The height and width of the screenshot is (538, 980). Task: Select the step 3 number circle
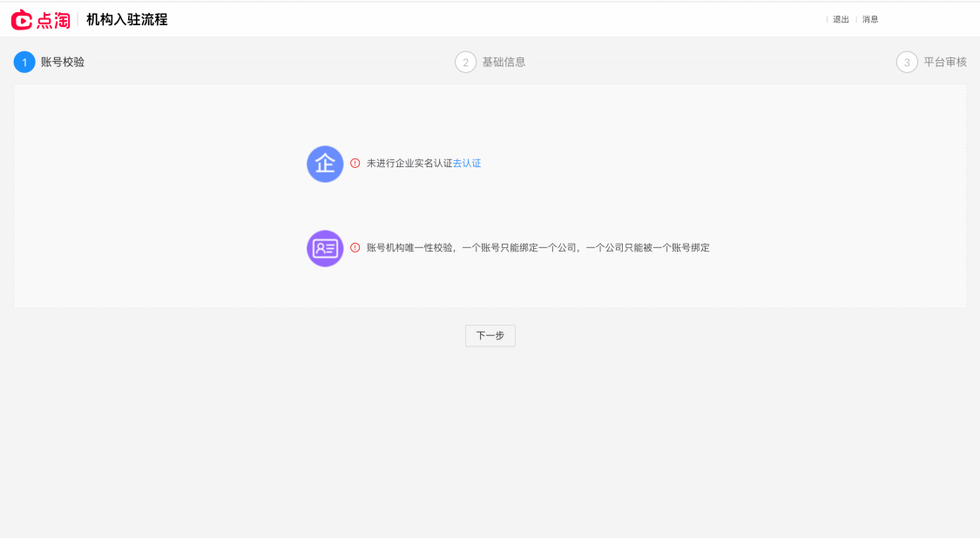pos(907,62)
